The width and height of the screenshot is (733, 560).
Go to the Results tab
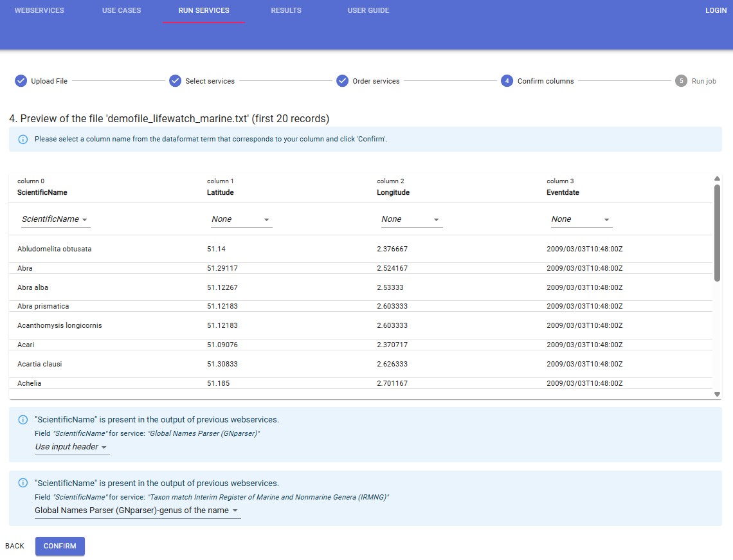[286, 11]
